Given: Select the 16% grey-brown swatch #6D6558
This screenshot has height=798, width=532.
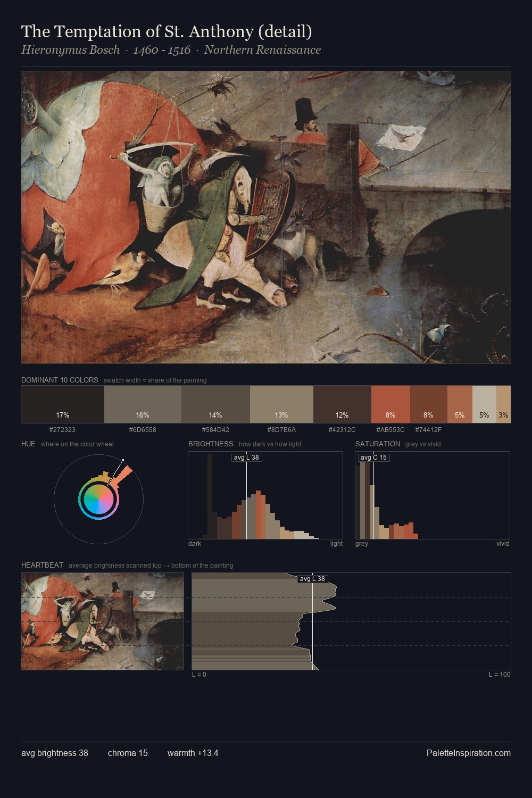Looking at the screenshot, I should [143, 404].
